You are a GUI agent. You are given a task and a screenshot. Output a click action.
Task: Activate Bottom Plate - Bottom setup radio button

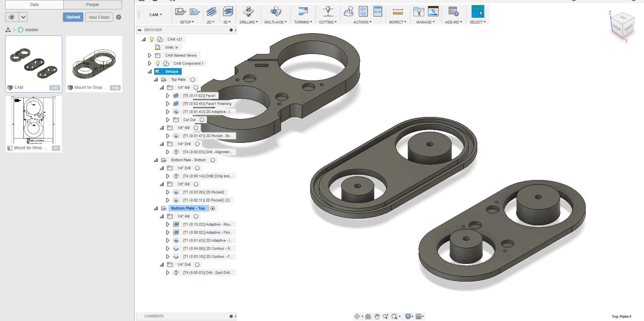213,160
